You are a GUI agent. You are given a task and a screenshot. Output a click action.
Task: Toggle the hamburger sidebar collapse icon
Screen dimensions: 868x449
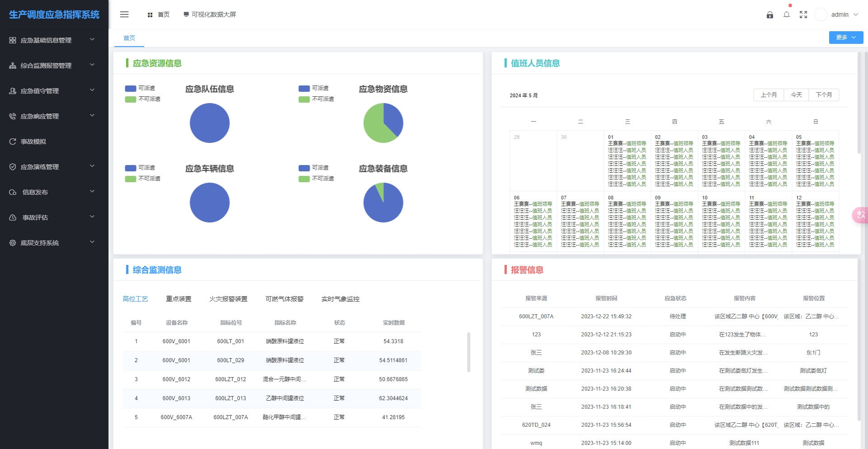click(124, 14)
